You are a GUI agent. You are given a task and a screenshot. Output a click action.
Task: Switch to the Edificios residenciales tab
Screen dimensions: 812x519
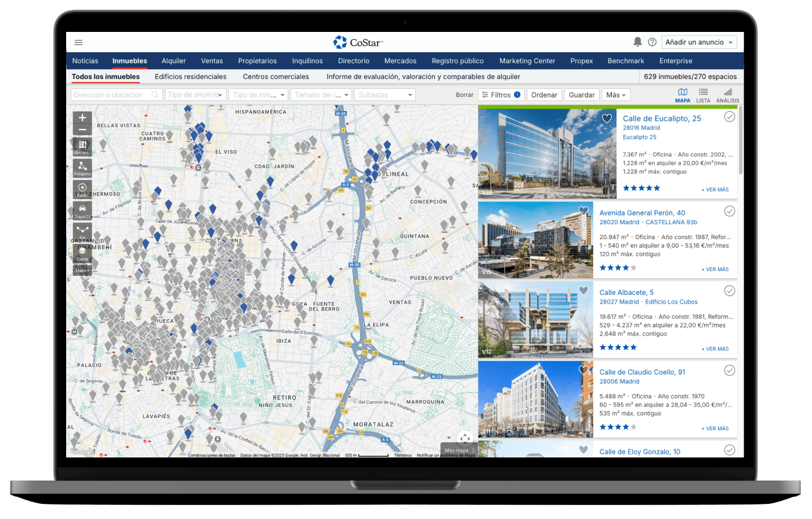[x=190, y=77]
